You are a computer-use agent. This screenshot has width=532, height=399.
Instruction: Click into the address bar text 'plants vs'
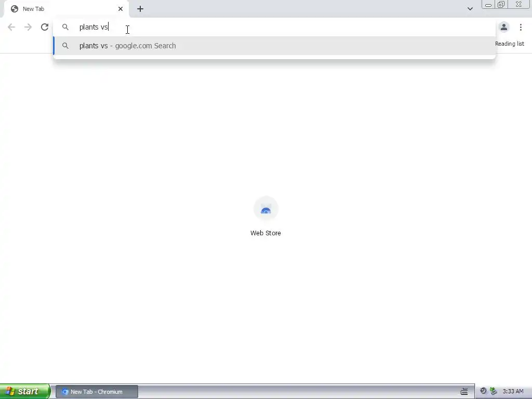[x=94, y=27]
